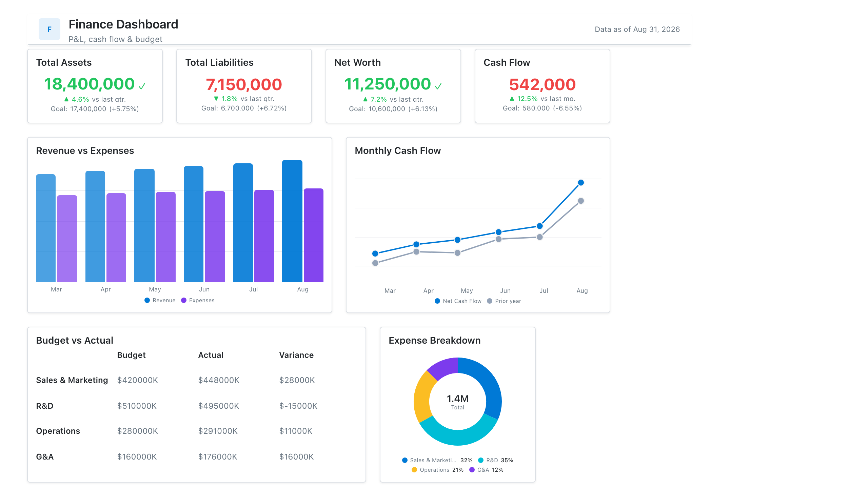868x488 pixels.
Task: Click the Jun revenue bar
Action: pos(194,224)
